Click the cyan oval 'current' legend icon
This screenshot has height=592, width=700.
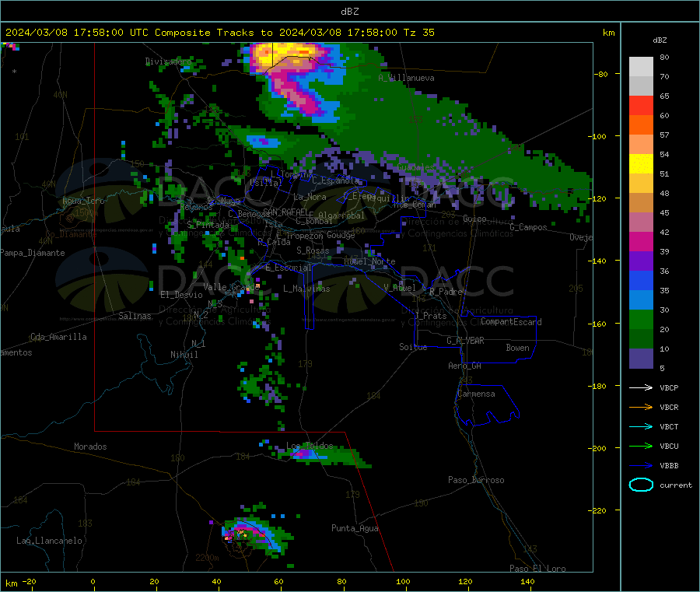point(641,485)
